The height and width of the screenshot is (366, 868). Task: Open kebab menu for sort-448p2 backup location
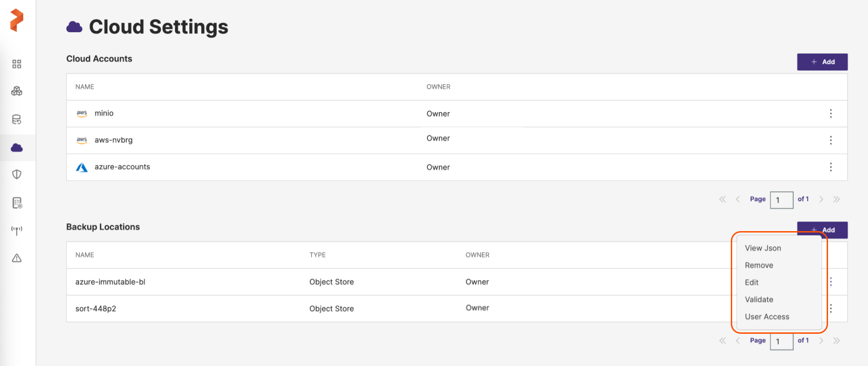[x=831, y=309]
